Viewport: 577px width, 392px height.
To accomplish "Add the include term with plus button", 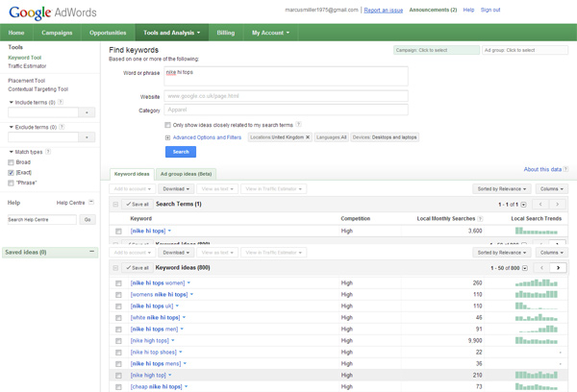I will click(x=87, y=112).
